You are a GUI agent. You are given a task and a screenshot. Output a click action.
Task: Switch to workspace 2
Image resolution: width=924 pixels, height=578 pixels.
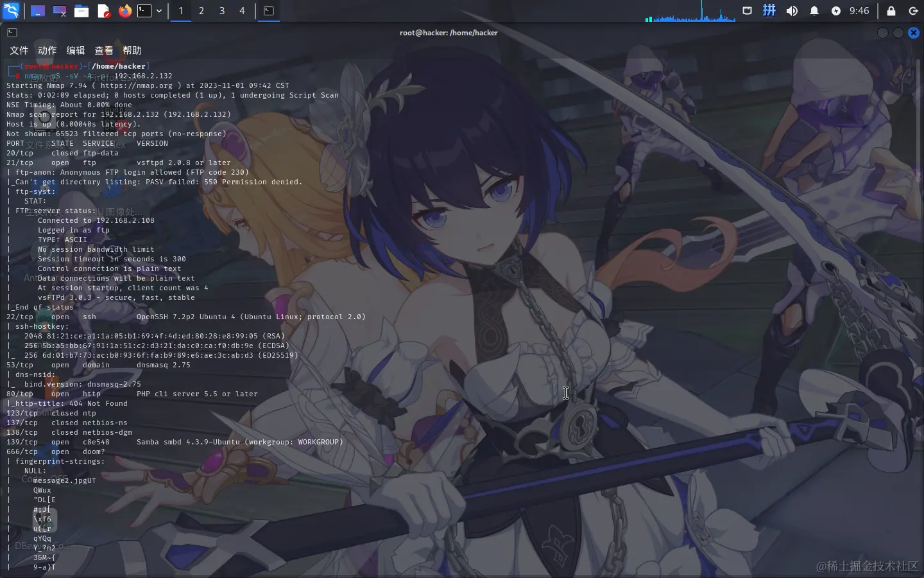(x=201, y=11)
